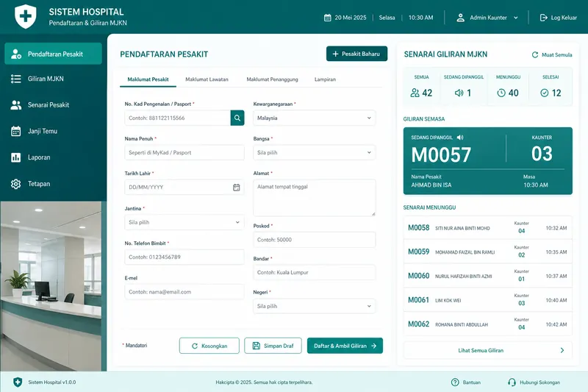Click the hospital shield logo in header
The image size is (588, 392).
pos(26,16)
